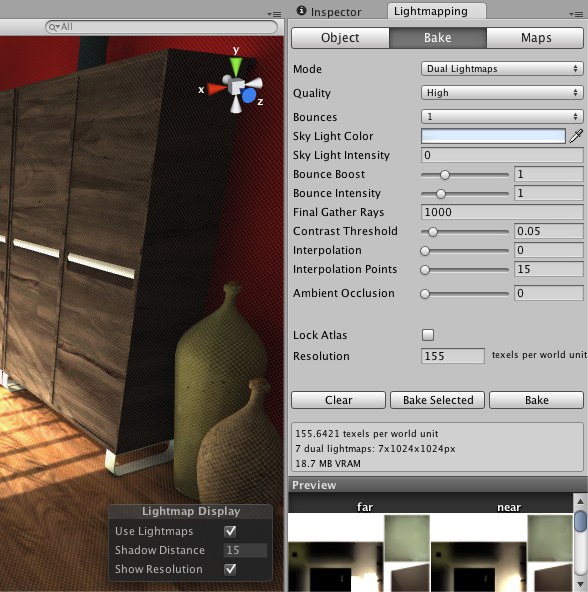Viewport: 588px width, 592px height.
Task: Uncheck the Show Resolution checkbox
Action: (x=230, y=569)
